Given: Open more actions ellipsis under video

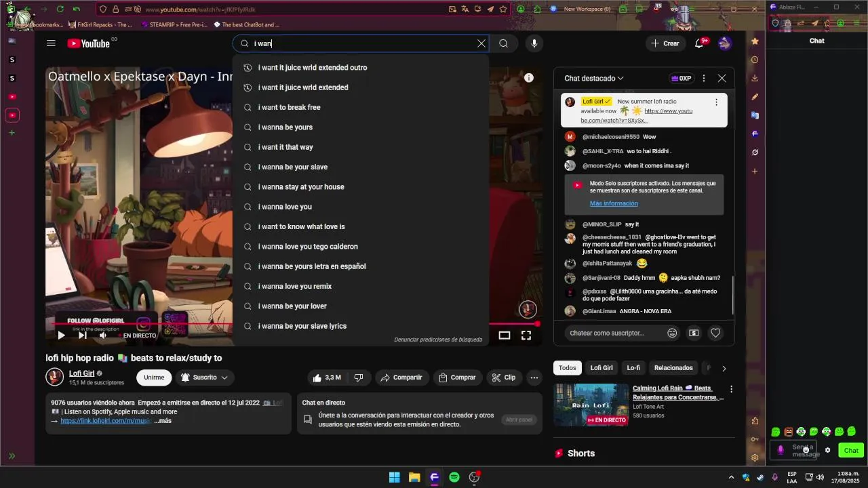Looking at the screenshot, I should pos(534,378).
